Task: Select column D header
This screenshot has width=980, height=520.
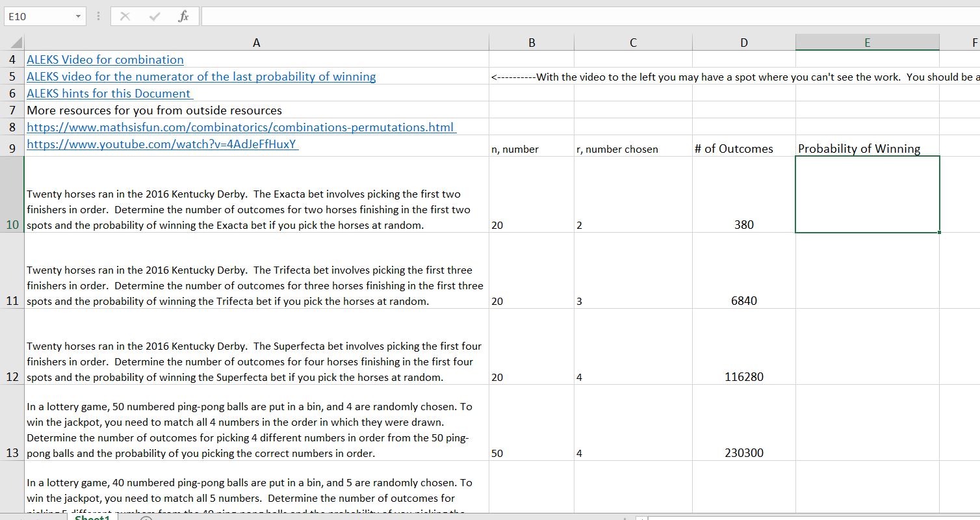Action: 744,43
